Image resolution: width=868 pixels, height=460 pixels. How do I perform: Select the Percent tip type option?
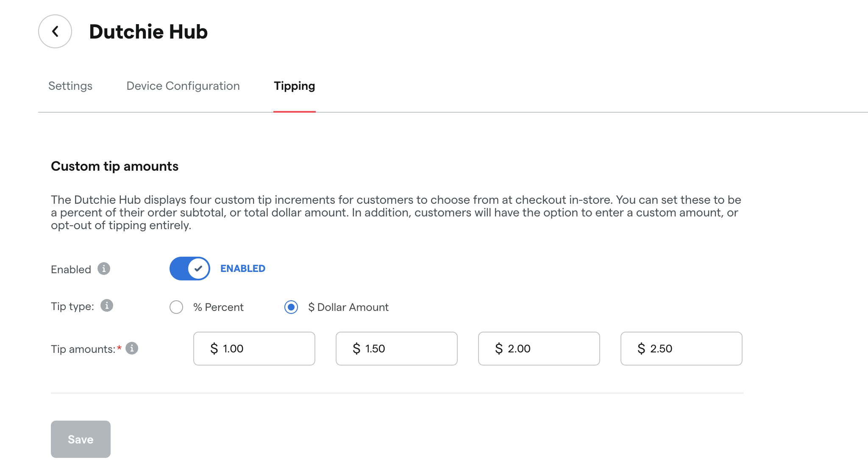176,307
